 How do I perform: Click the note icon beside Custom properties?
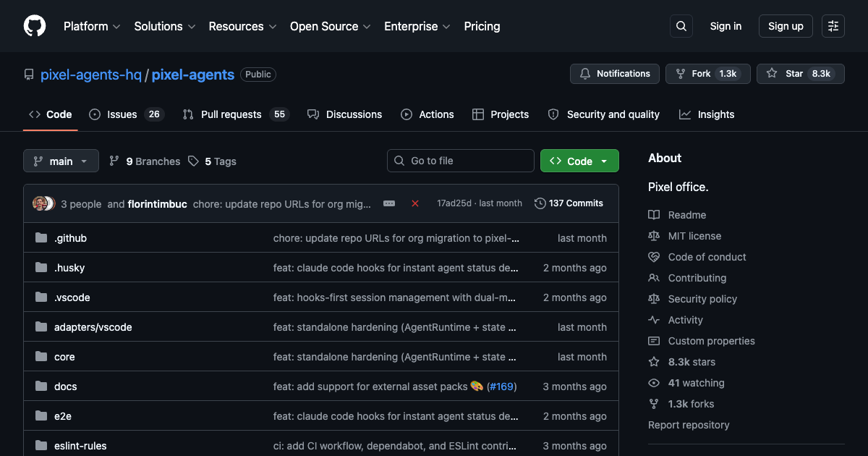click(x=654, y=341)
